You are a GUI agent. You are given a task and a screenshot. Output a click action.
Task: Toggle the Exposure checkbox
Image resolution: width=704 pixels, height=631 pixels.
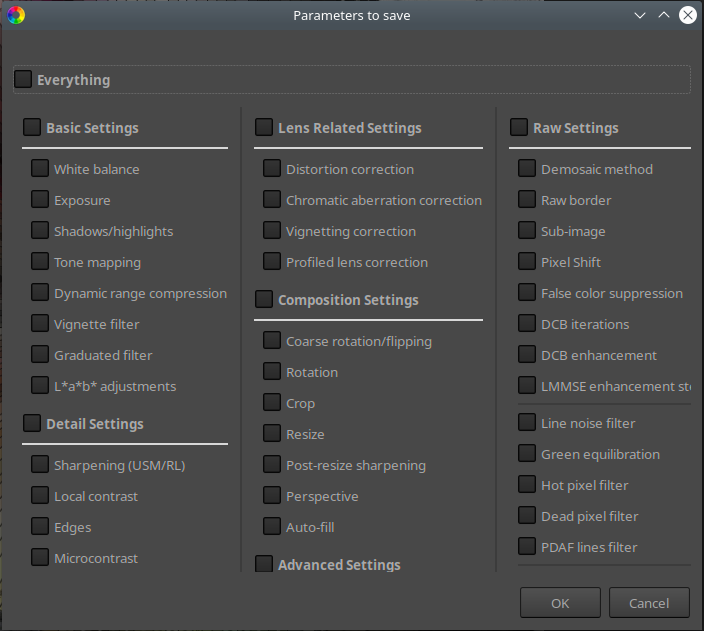[40, 200]
